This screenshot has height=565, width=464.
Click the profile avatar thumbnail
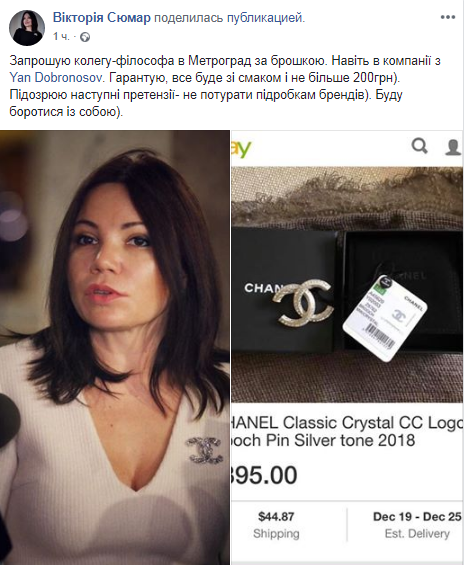click(x=27, y=28)
